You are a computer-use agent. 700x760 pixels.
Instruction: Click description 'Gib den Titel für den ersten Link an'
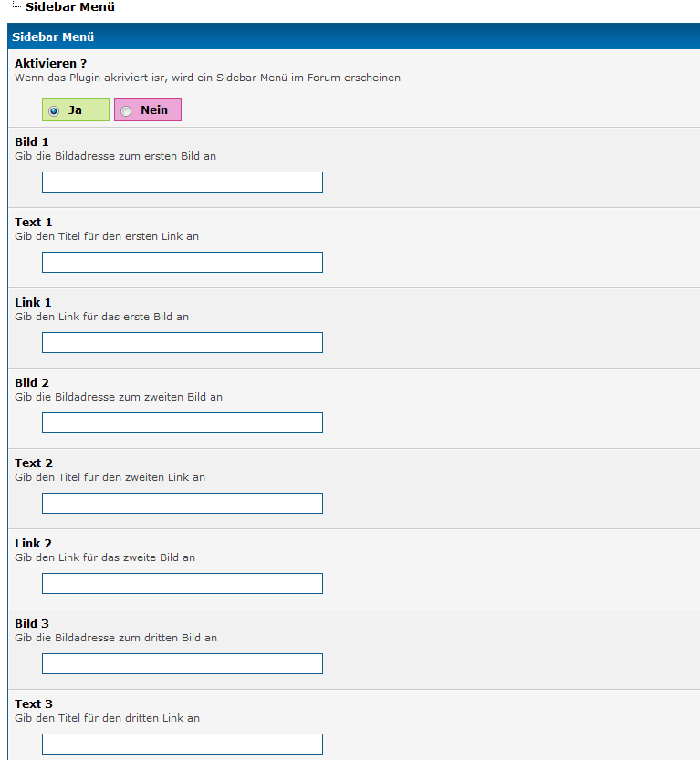pos(107,236)
